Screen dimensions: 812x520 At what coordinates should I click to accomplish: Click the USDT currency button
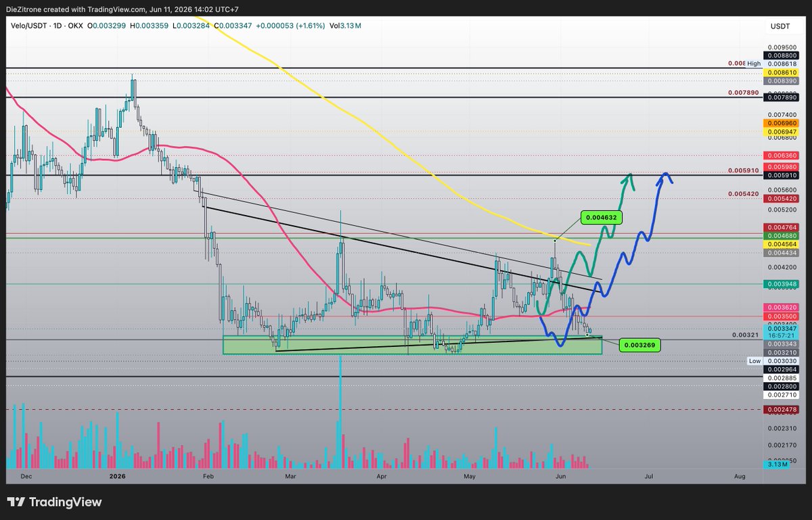click(780, 26)
